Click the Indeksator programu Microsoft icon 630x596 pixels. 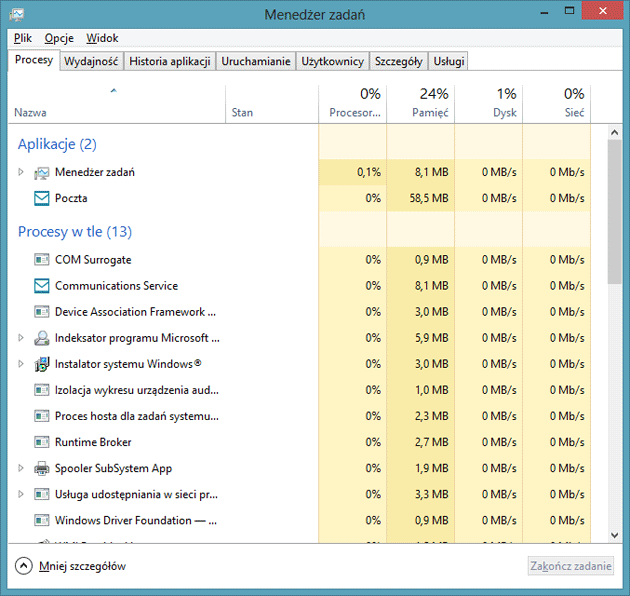coord(41,338)
